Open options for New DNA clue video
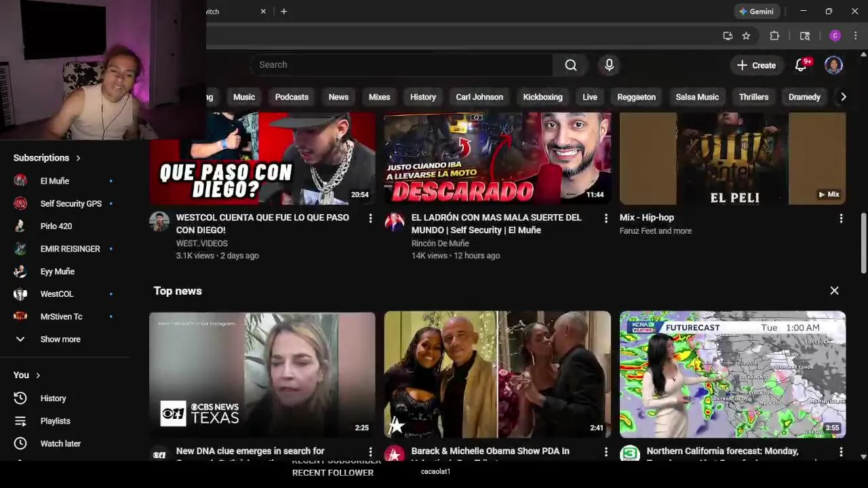Image resolution: width=868 pixels, height=488 pixels. [x=370, y=452]
